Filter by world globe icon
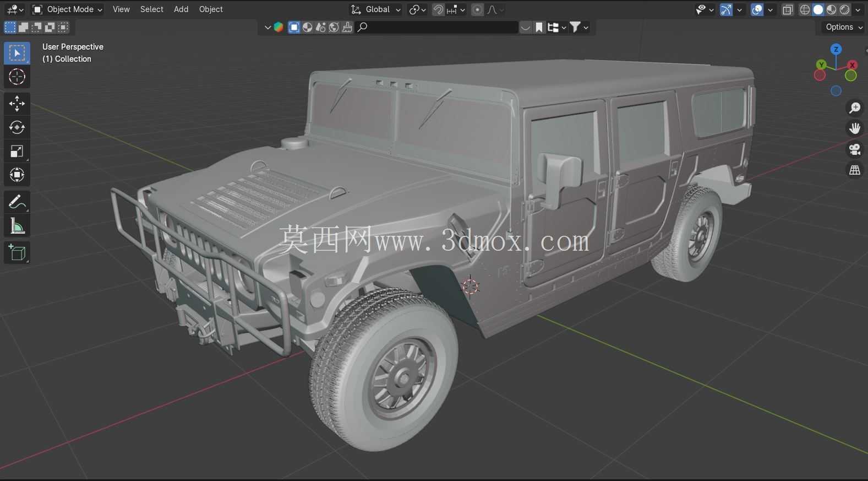This screenshot has width=868, height=481. [334, 27]
